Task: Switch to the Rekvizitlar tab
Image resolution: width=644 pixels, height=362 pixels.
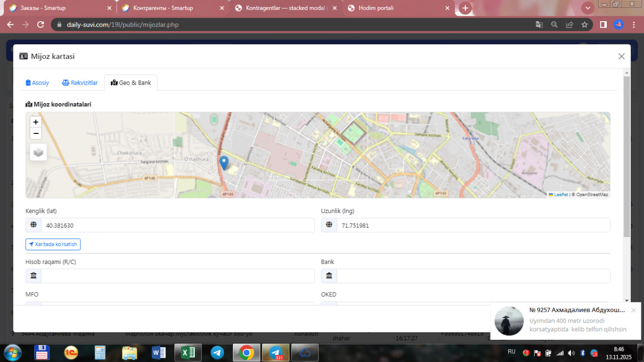Action: [x=80, y=83]
